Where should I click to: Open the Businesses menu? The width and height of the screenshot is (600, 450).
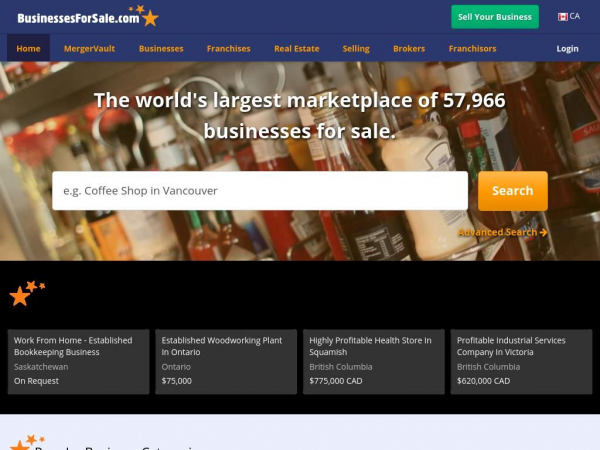click(x=161, y=49)
